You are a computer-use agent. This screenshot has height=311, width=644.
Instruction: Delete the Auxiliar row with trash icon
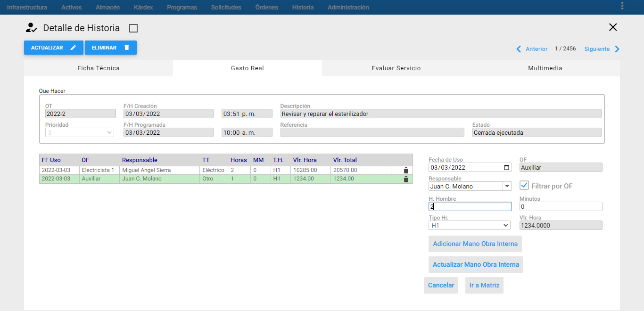pyautogui.click(x=406, y=179)
